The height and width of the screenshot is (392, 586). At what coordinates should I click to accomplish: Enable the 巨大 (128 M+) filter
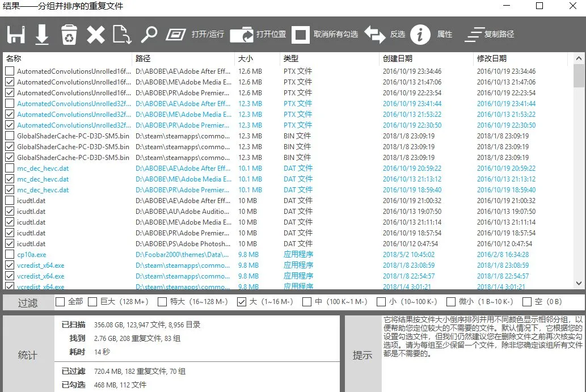click(92, 302)
